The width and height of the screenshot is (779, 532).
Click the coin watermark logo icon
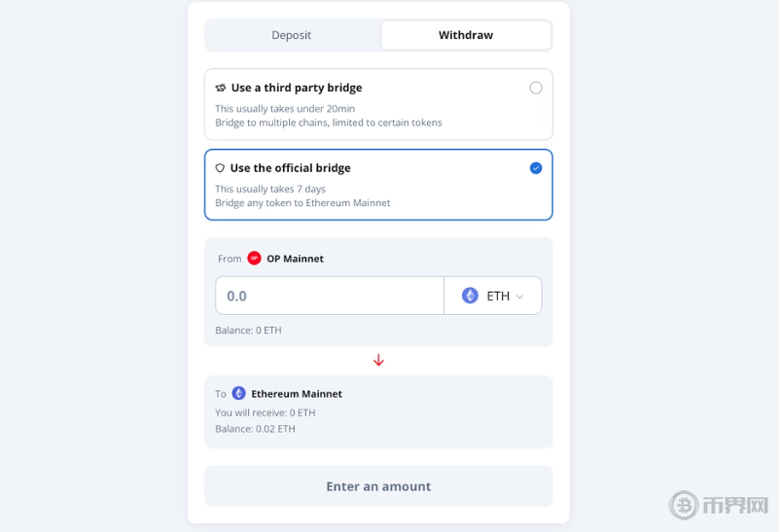pos(684,505)
